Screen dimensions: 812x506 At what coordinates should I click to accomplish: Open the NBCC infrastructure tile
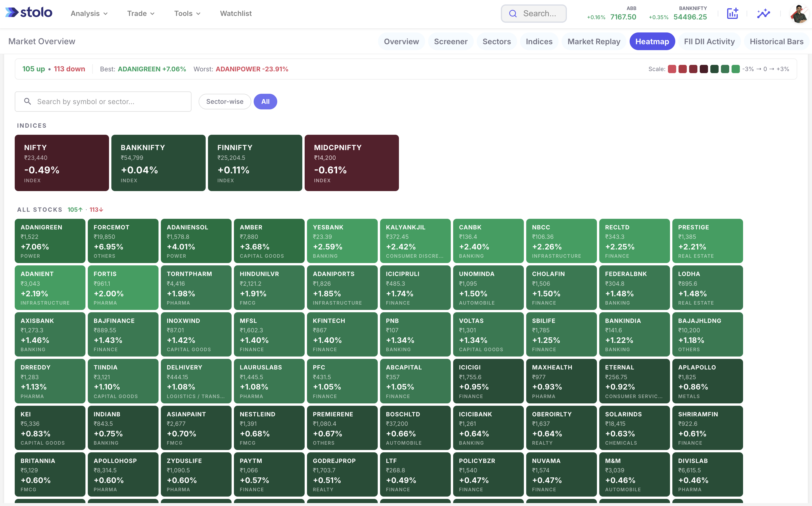click(x=562, y=241)
